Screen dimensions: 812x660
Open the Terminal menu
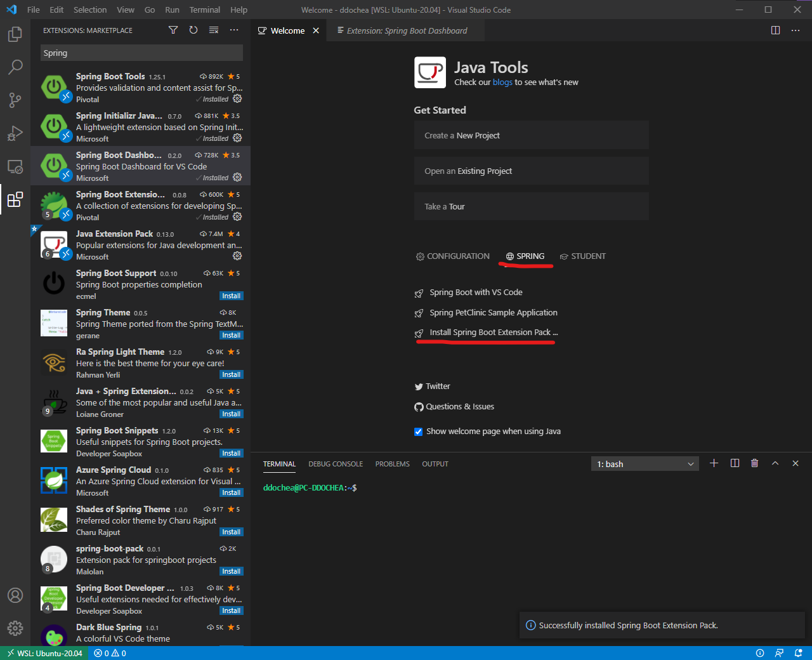[x=205, y=10]
